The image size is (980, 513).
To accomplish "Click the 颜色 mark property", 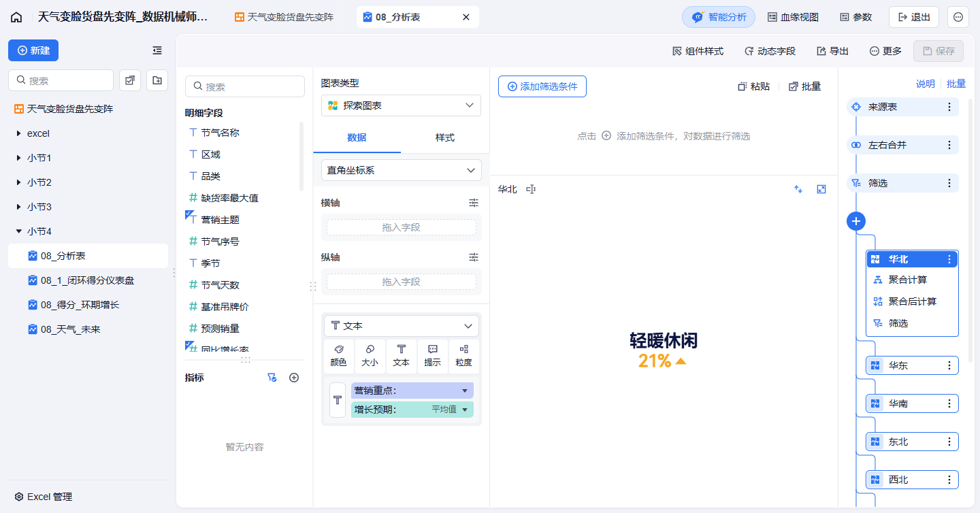I will point(339,357).
